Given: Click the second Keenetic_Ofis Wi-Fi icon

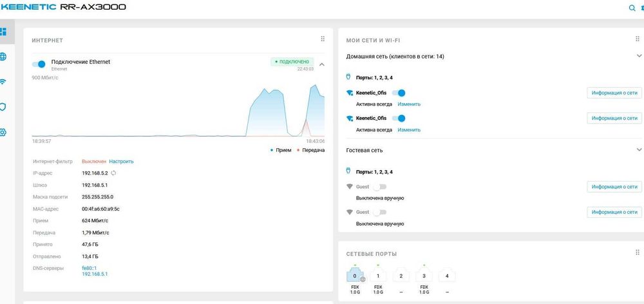Looking at the screenshot, I should click(x=350, y=119).
